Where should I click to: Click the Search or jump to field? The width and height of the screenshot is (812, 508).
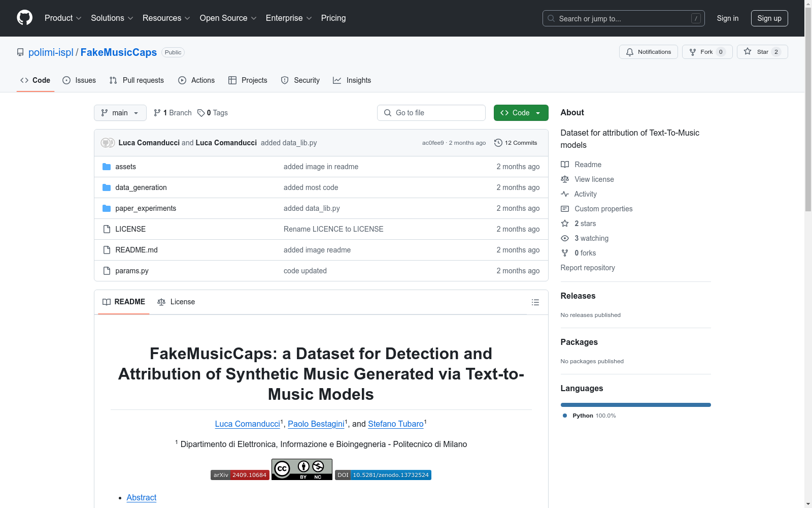point(624,18)
